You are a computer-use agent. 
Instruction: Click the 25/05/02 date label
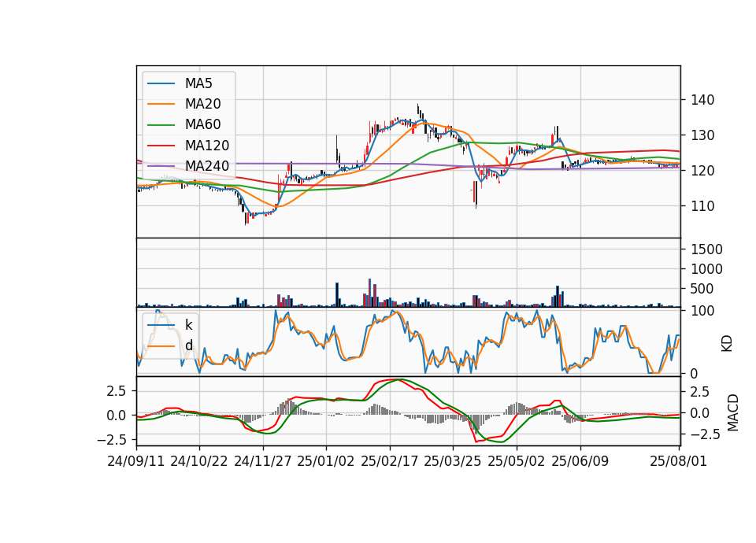tap(517, 461)
